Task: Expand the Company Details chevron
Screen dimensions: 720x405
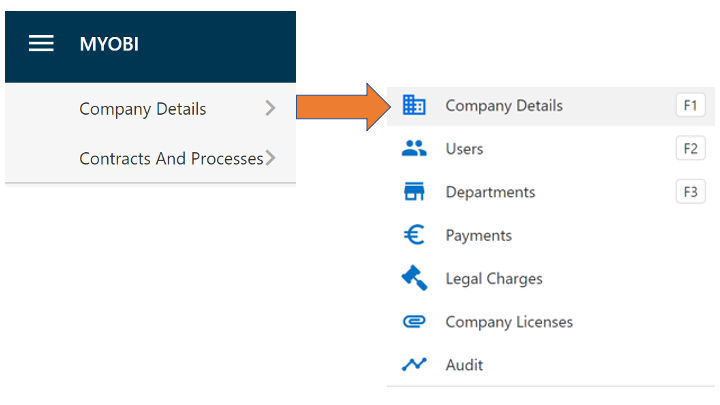Action: [270, 108]
